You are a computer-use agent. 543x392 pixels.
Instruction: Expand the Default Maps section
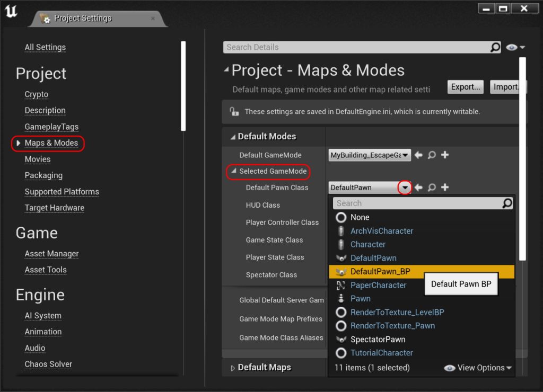point(233,368)
